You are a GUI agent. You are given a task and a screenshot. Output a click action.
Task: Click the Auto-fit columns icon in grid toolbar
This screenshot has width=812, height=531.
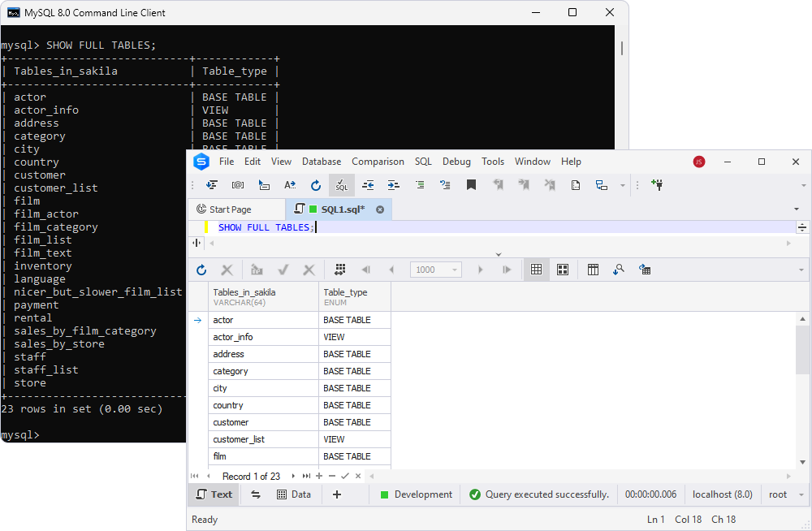(x=339, y=270)
